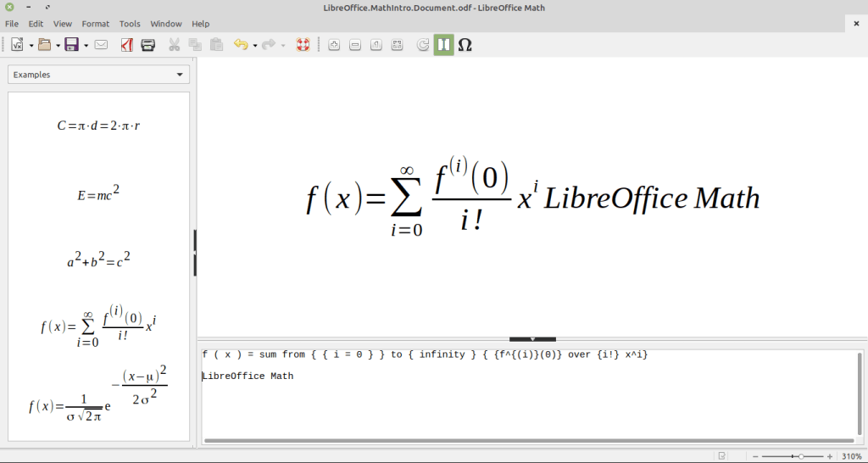Image resolution: width=868 pixels, height=463 pixels.
Task: Hide the Elements sidebar via left splitter handle
Action: coord(195,253)
